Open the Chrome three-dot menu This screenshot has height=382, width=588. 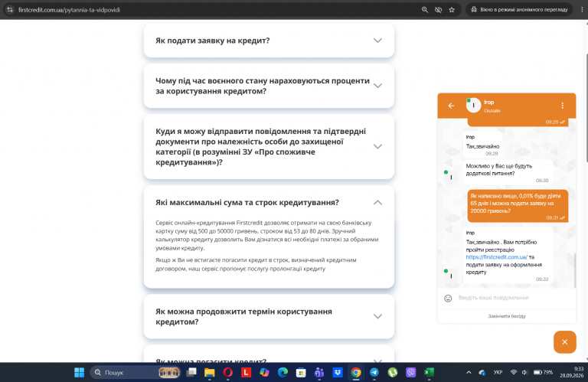tap(582, 10)
